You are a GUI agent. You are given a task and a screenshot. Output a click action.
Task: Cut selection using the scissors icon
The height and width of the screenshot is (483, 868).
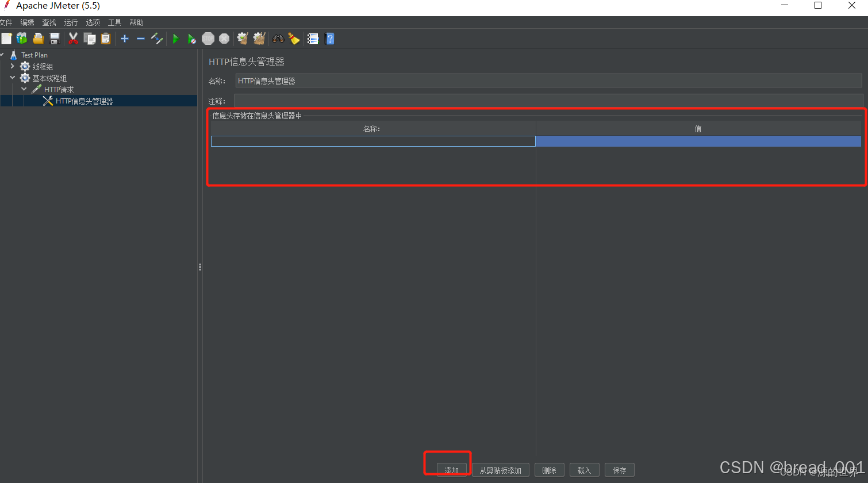pos(72,39)
